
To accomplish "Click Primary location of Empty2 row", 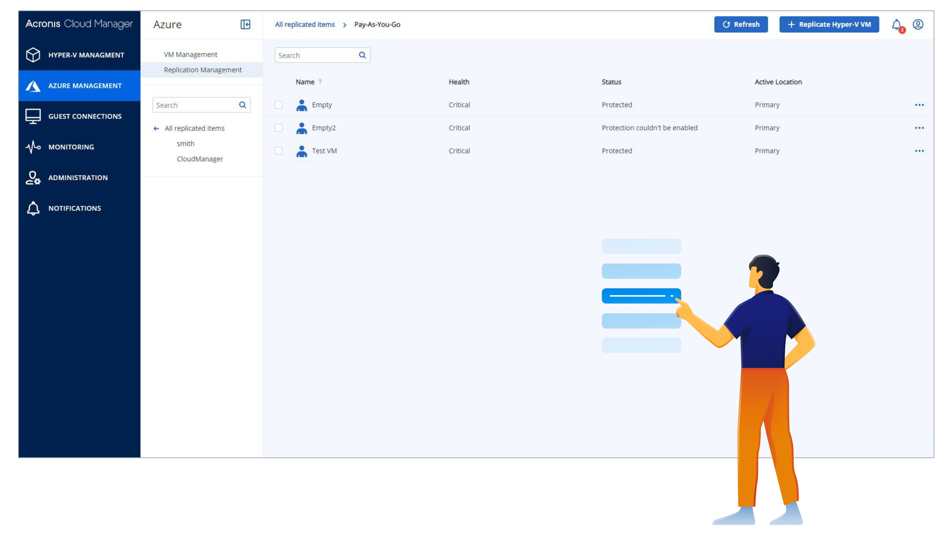I will (x=767, y=128).
